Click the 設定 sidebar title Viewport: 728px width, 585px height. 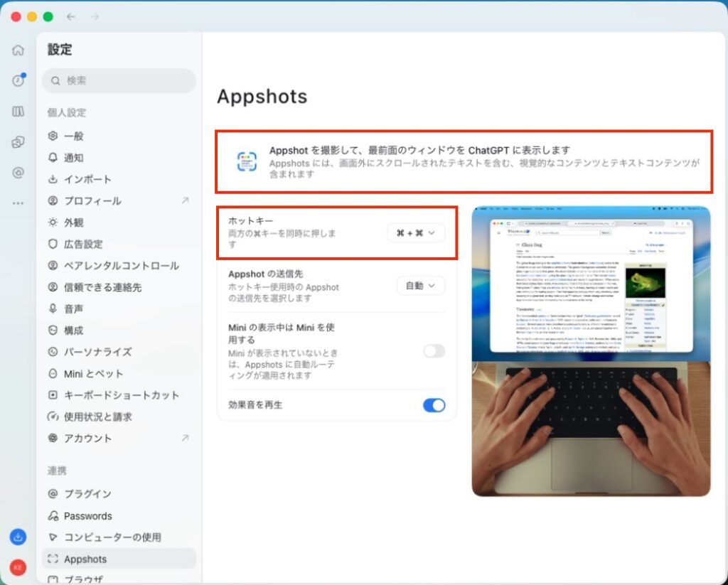[x=60, y=49]
